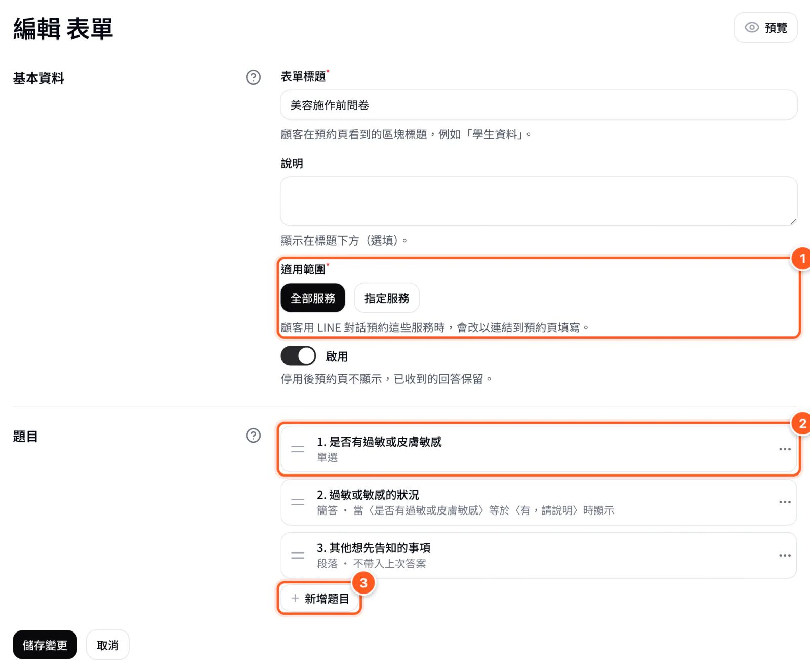Click hint text 顧客用 LINE 對話預約這些服務時

363,328
